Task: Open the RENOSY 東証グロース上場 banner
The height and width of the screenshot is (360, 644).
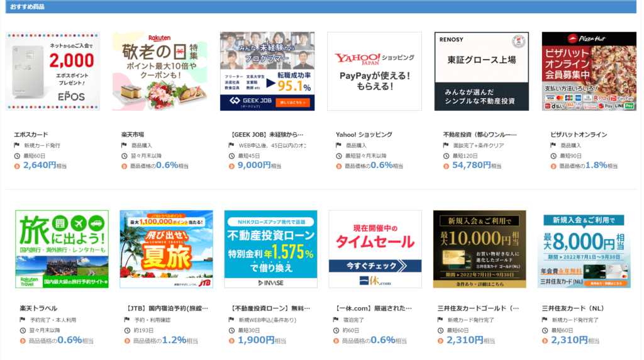Action: 481,71
